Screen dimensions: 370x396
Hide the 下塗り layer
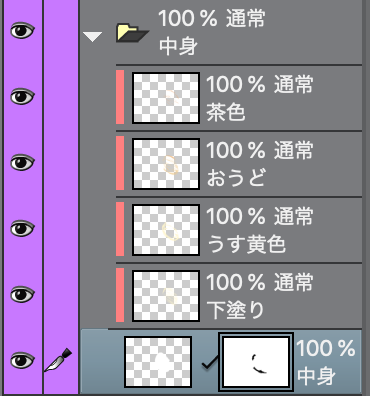click(x=22, y=295)
